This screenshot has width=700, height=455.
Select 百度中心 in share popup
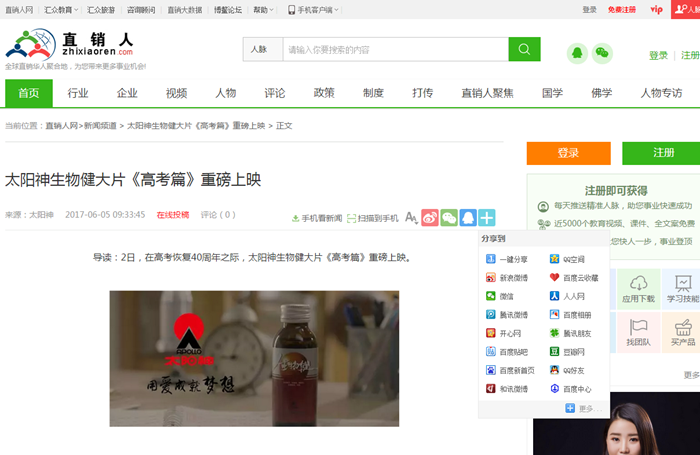point(571,389)
